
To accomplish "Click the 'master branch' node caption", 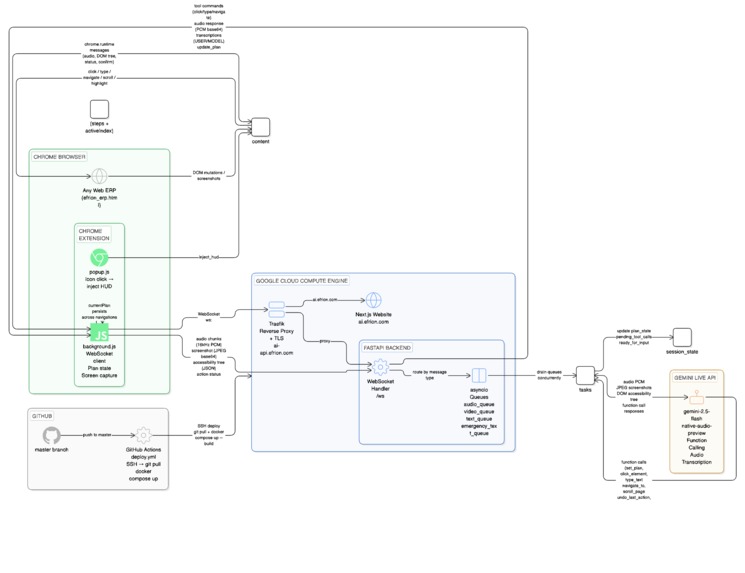I will click(51, 449).
